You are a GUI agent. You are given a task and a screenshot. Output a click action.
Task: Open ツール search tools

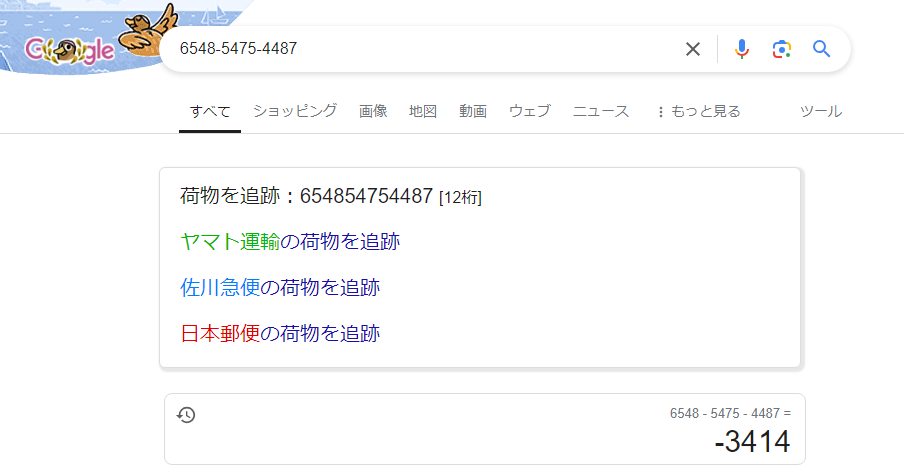tap(821, 111)
